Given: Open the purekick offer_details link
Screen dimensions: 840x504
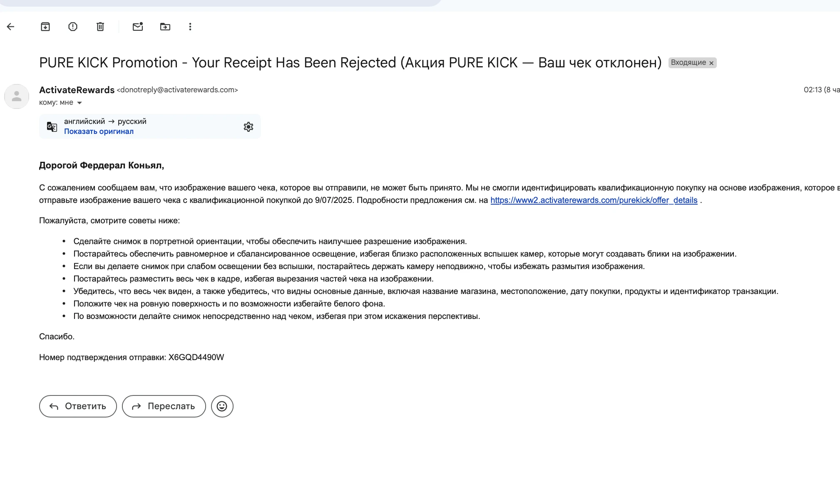Looking at the screenshot, I should coord(594,200).
